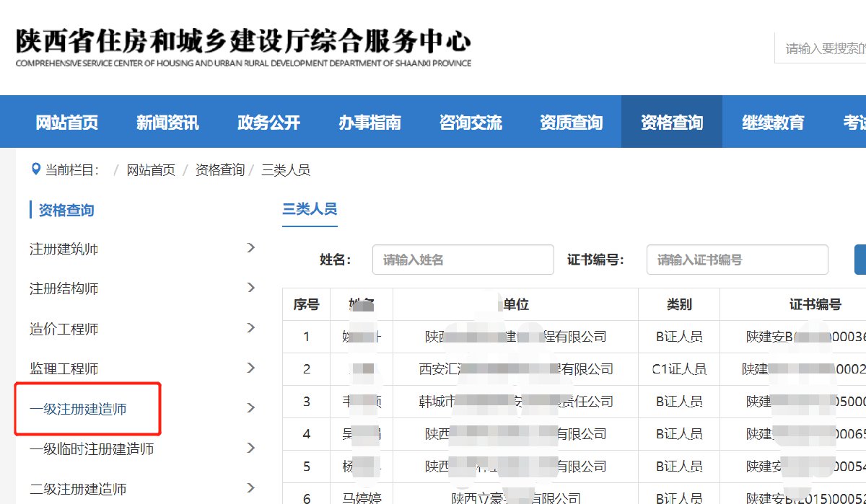This screenshot has height=504, width=866.
Task: Expand the 注册建筑师 chevron arrow
Action: click(x=250, y=248)
